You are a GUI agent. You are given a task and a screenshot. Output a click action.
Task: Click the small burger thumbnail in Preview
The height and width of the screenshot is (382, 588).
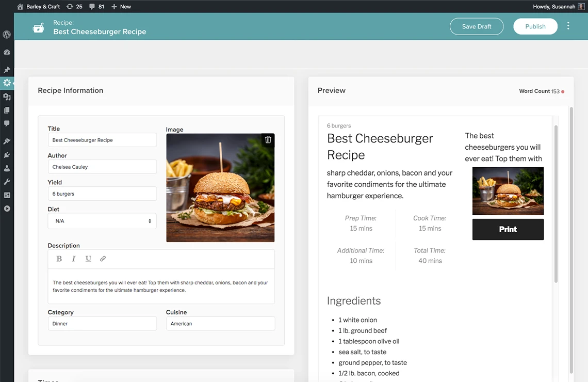click(508, 191)
